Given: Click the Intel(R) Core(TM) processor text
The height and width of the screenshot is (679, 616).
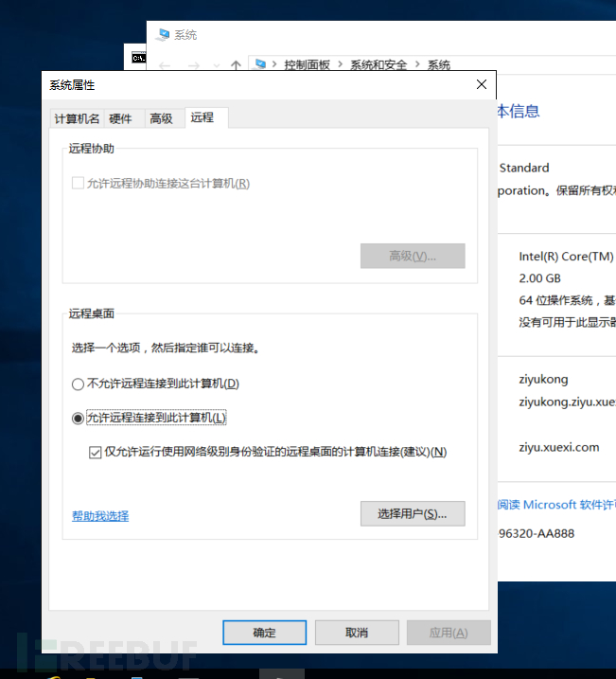Looking at the screenshot, I should (566, 257).
